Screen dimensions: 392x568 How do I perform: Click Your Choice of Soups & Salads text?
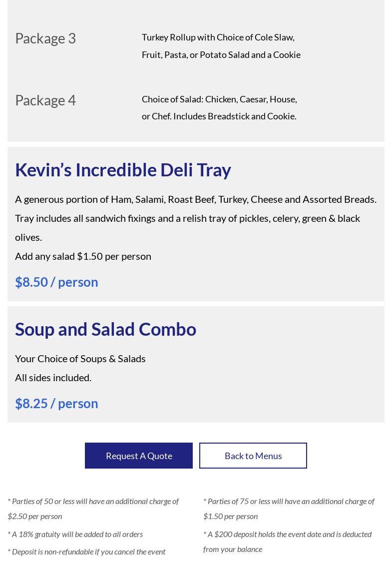click(80, 358)
